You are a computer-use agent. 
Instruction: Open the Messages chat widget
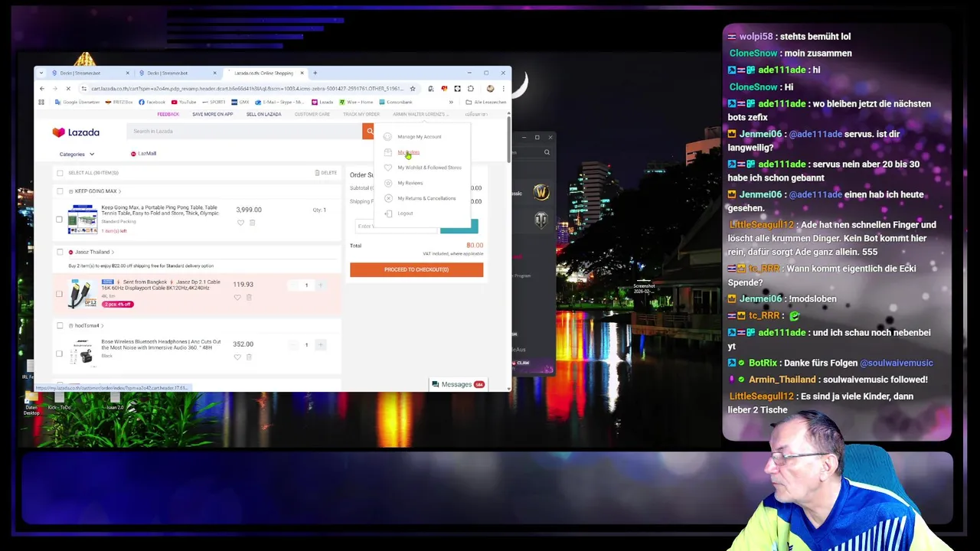(457, 384)
